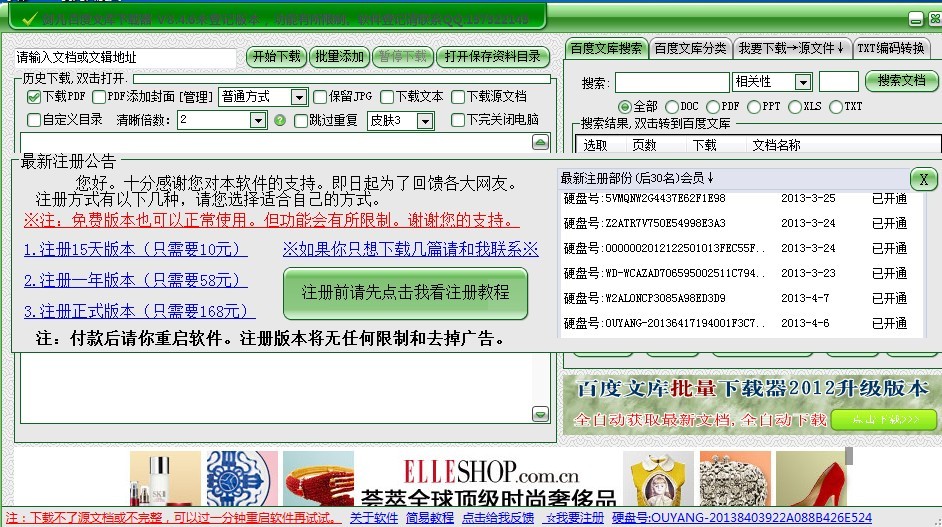Image resolution: width=942 pixels, height=527 pixels.
Task: Click 打开保存资料目录 button
Action: point(493,57)
